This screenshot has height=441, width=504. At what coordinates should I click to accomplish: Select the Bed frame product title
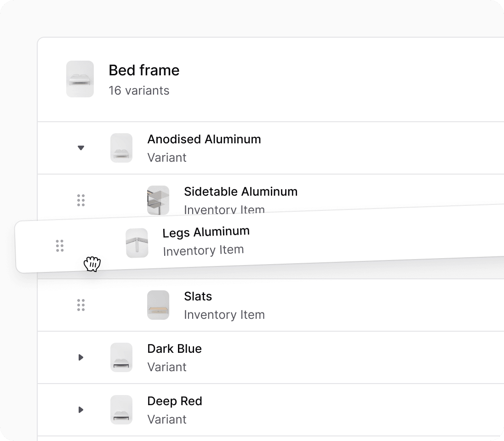pos(144,70)
